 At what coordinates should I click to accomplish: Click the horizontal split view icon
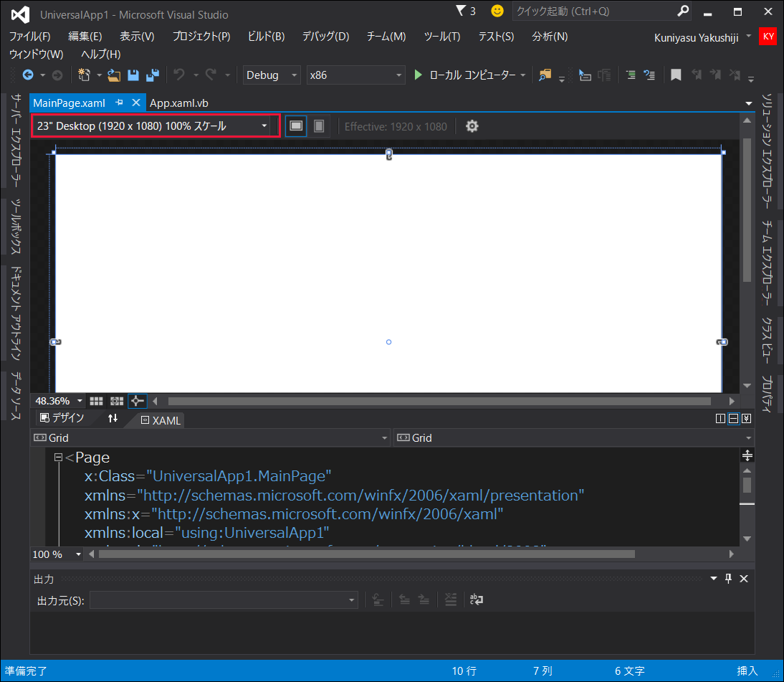(734, 418)
